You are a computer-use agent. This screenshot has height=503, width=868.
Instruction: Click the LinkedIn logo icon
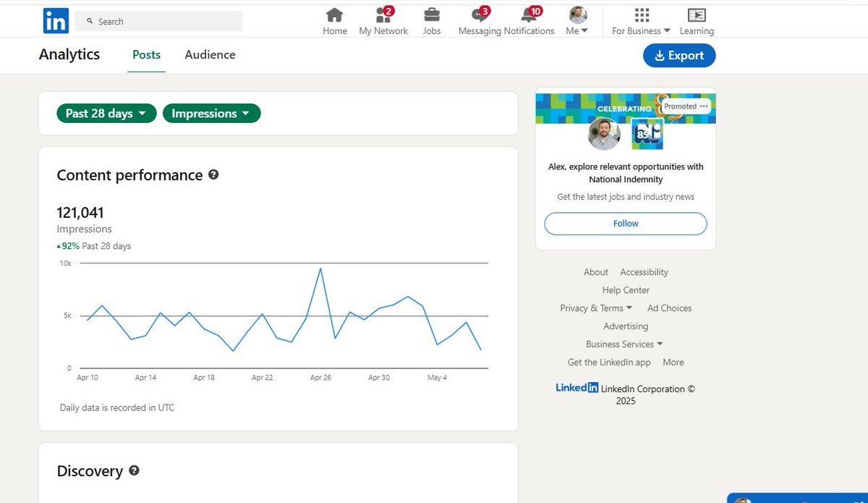(56, 21)
